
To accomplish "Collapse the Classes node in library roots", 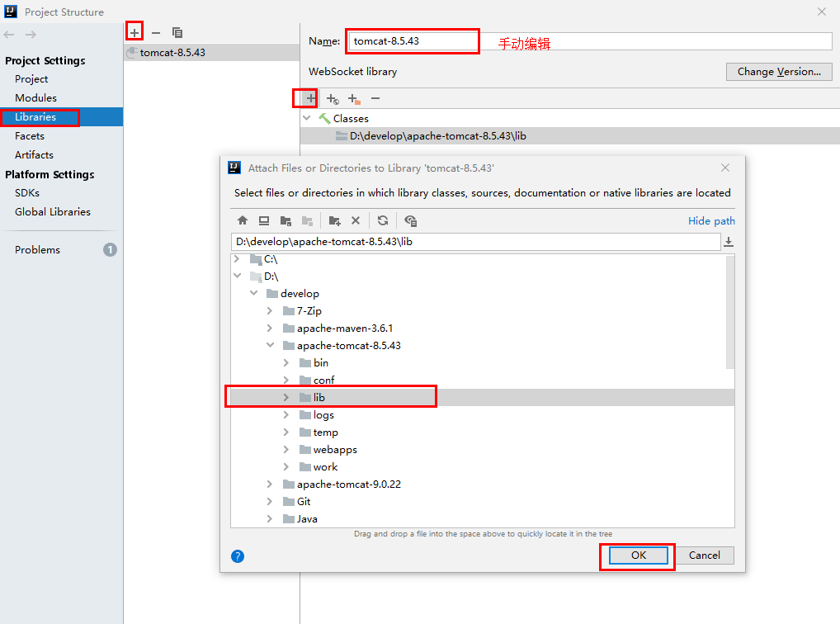I will point(307,118).
